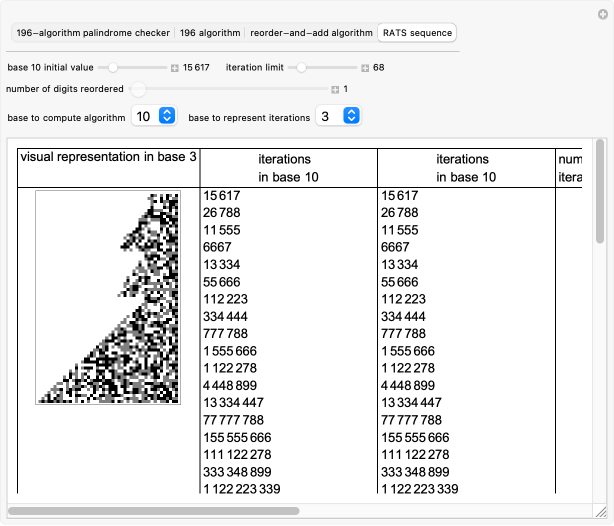This screenshot has height=526, width=614.
Task: Click the vertical scrollbar thumb
Action: click(x=600, y=191)
